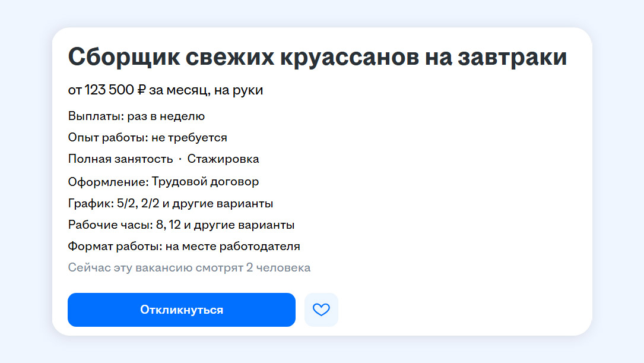
Task: Add the vacancy to favorites with heart icon
Action: click(x=321, y=310)
